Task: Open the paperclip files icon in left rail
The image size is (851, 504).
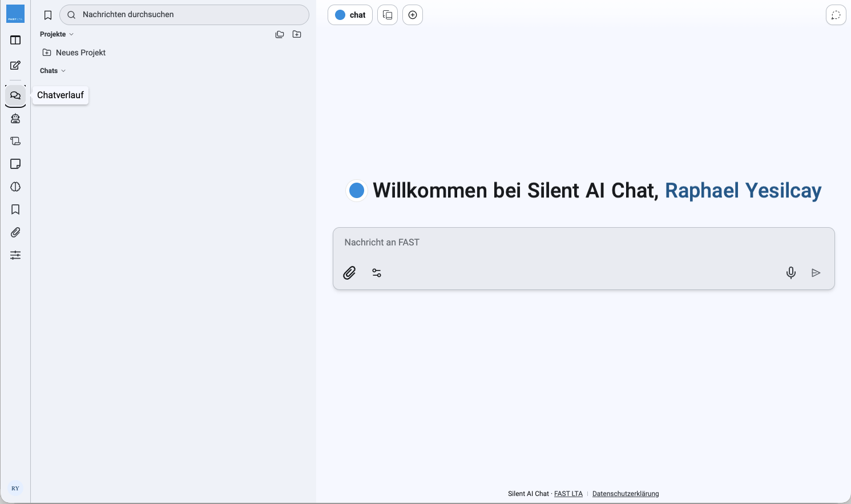Action: (15, 232)
